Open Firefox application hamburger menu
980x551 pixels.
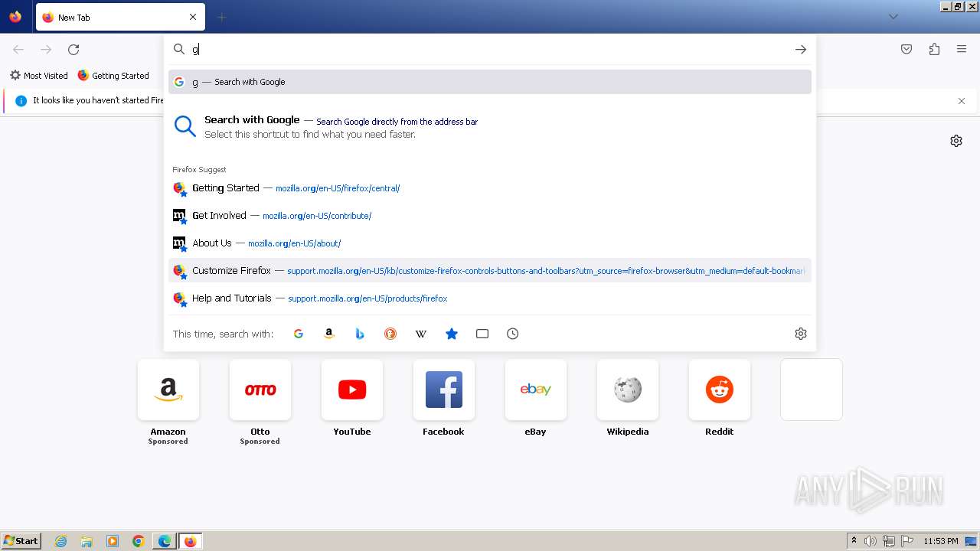pyautogui.click(x=962, y=49)
